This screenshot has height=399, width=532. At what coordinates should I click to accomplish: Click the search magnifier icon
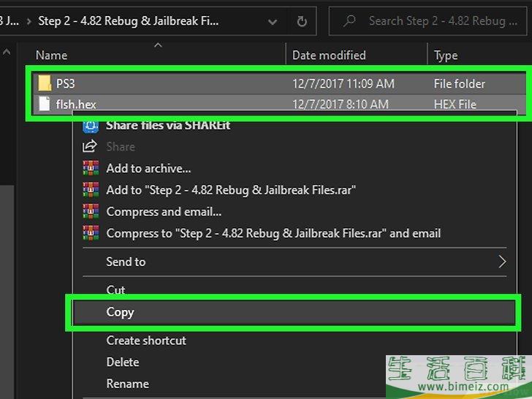[349, 21]
